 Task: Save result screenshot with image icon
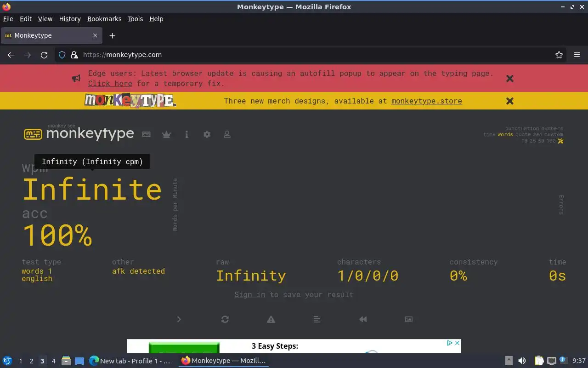tap(409, 319)
